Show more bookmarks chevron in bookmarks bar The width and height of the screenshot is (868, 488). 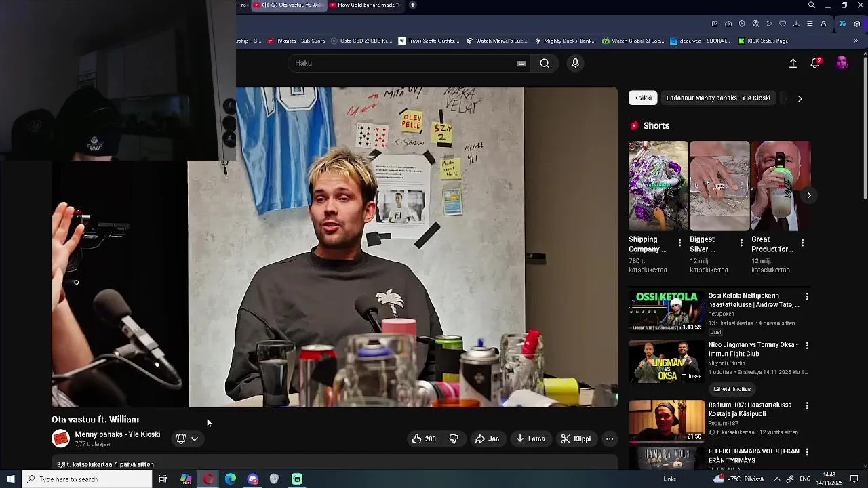coord(856,41)
